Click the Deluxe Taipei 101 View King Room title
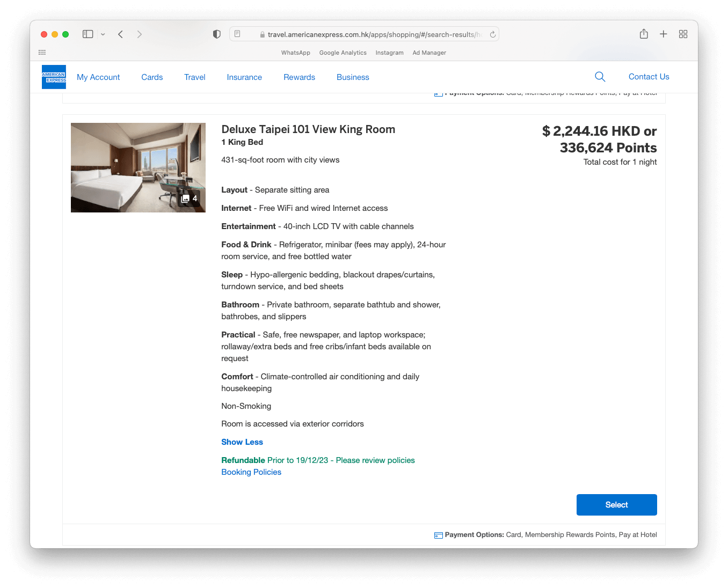The width and height of the screenshot is (728, 588). [308, 129]
